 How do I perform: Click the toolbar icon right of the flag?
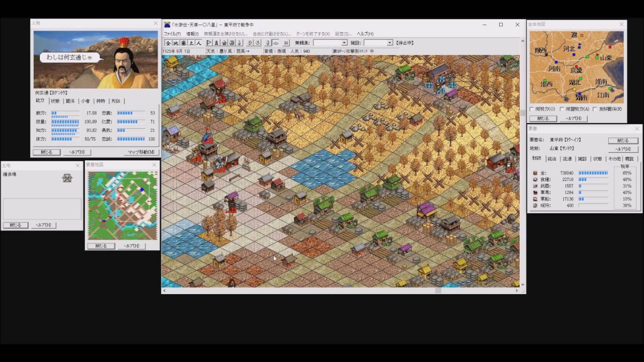click(x=216, y=43)
